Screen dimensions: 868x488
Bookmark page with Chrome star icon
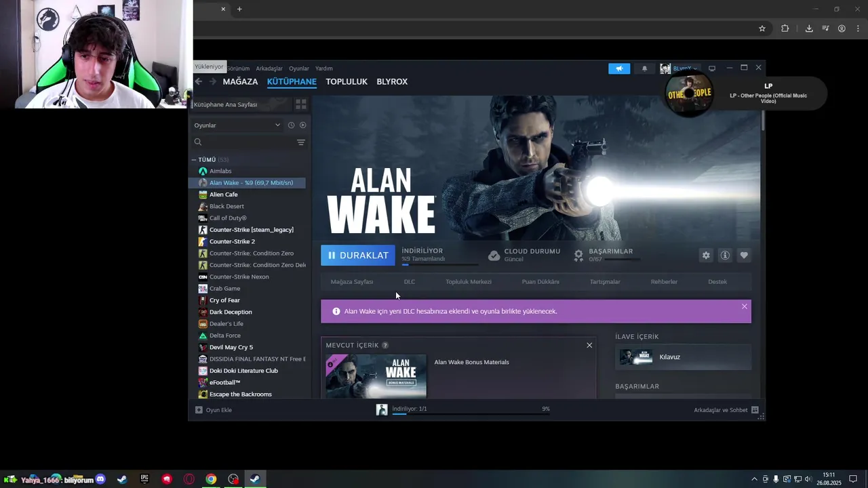(x=762, y=28)
